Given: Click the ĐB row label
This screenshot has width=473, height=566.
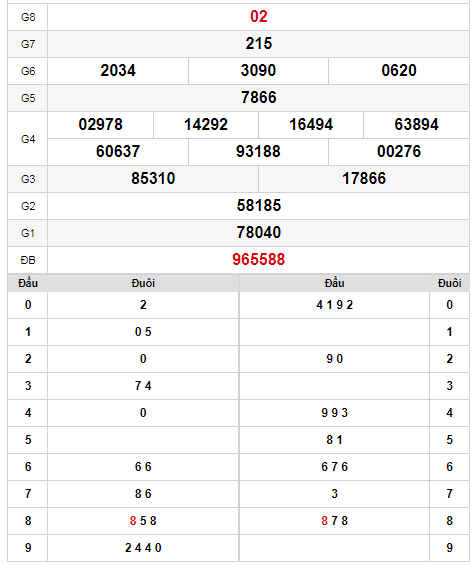Looking at the screenshot, I should pyautogui.click(x=28, y=260).
